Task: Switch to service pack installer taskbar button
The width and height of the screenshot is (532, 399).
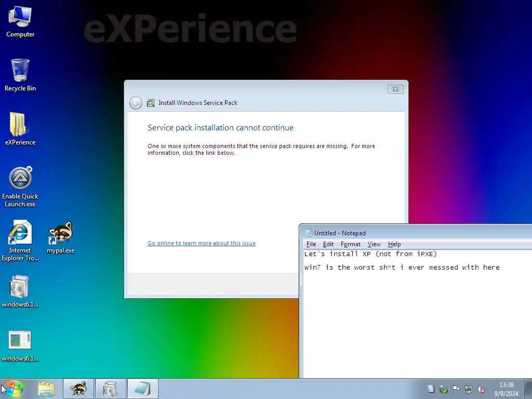Action: pos(110,389)
